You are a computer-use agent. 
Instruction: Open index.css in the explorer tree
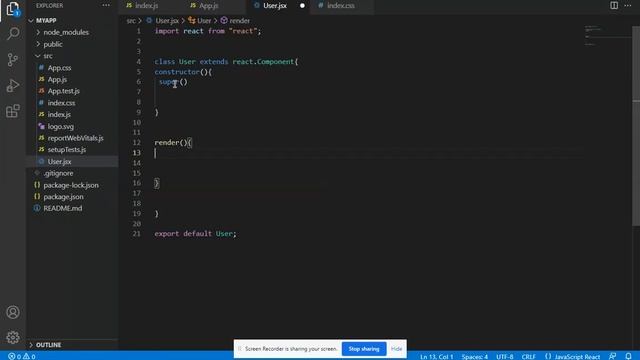[61, 103]
